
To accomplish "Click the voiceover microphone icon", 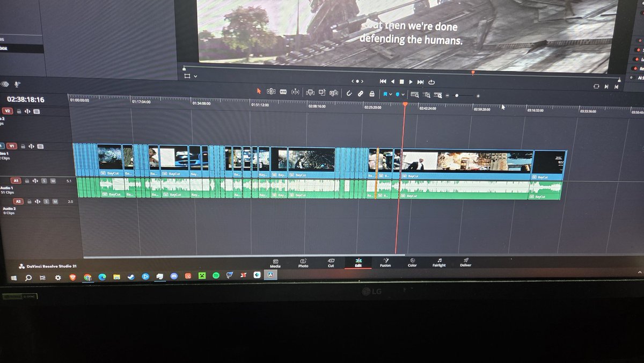I will 17,84.
